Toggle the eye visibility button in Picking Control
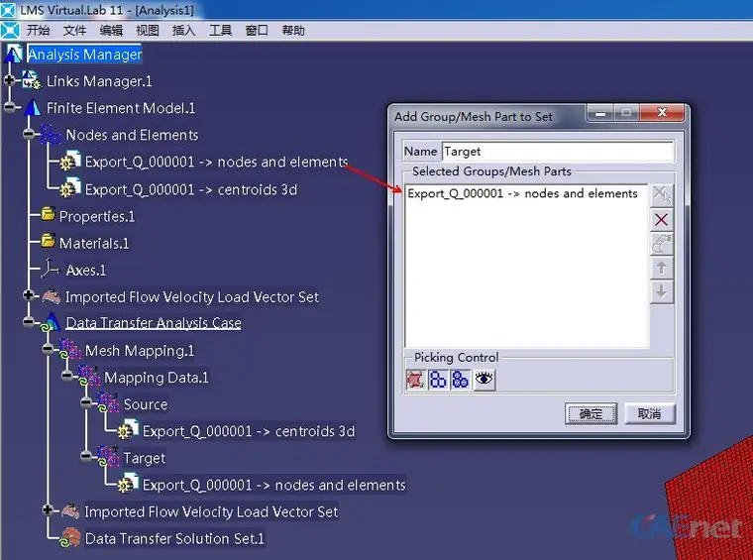The height and width of the screenshot is (560, 753). [484, 380]
